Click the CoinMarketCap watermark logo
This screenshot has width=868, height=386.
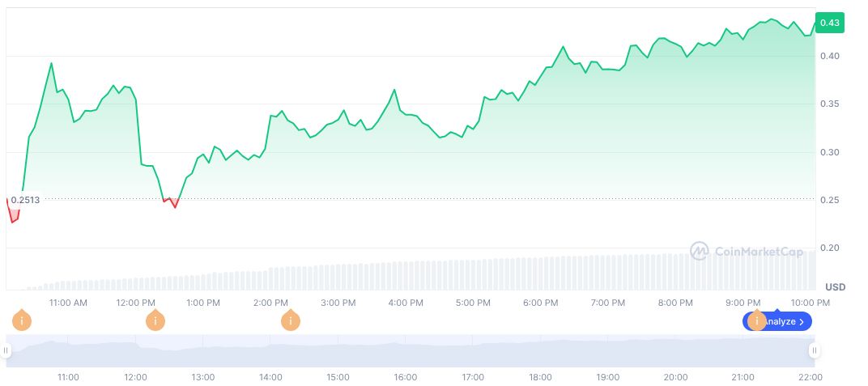tap(747, 252)
